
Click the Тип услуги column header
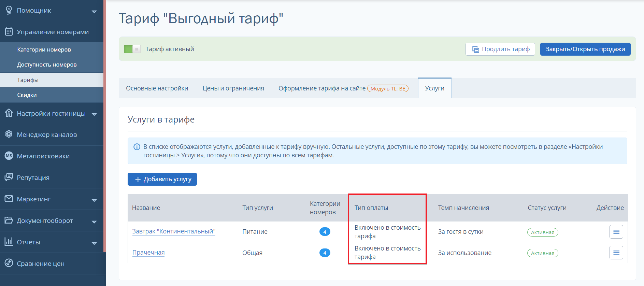point(258,208)
